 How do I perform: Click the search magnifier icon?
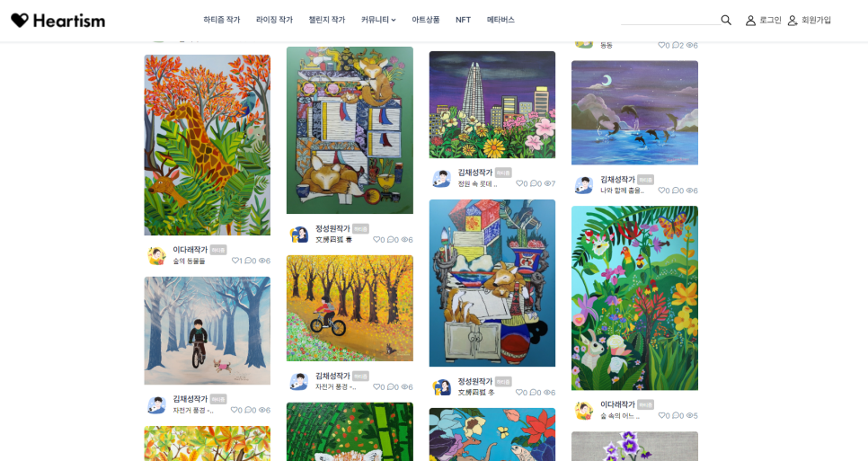click(726, 20)
